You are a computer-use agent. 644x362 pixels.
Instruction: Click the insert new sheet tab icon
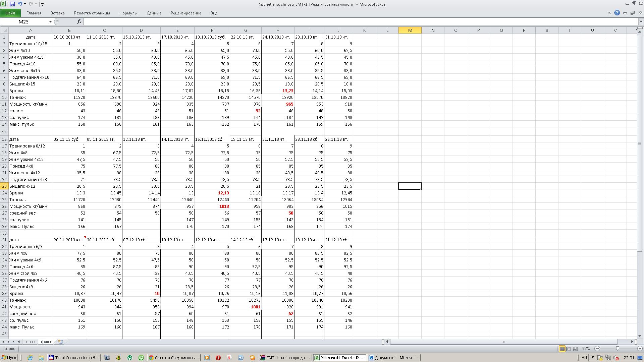point(61,342)
